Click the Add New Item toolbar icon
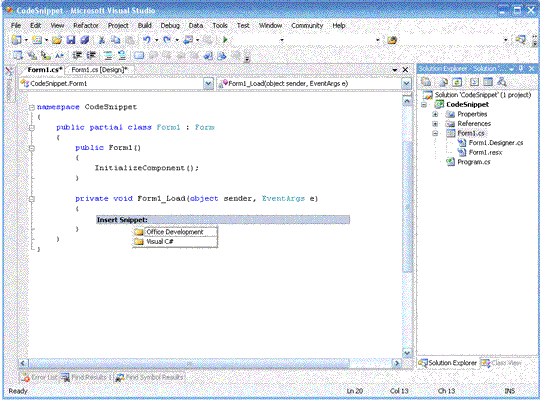540x405 pixels. pos(37,40)
